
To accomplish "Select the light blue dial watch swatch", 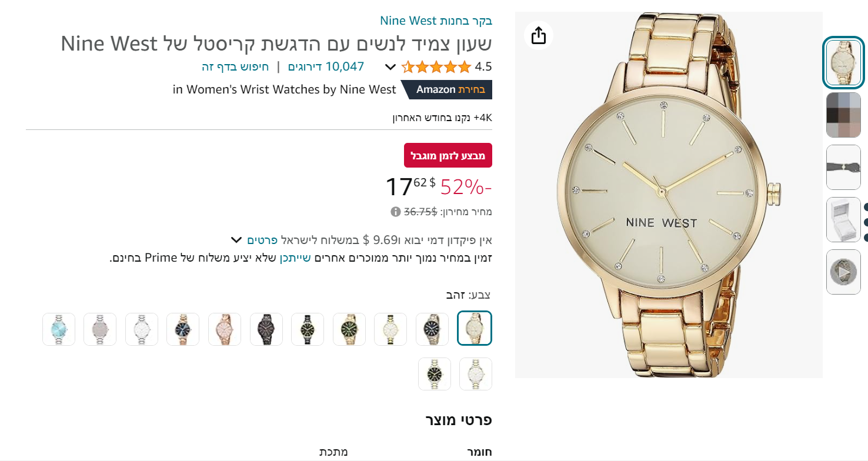I will 59,329.
